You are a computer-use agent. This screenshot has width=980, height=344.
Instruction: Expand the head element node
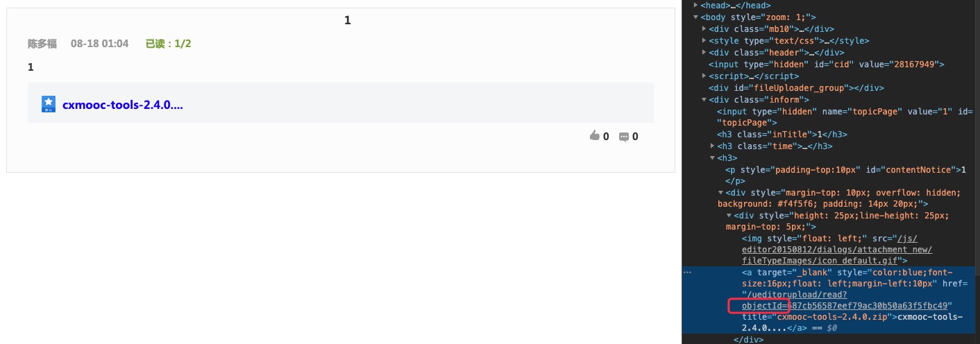coord(696,6)
